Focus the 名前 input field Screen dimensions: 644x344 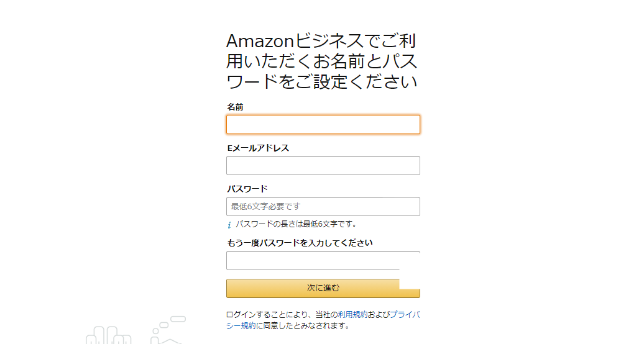click(x=323, y=125)
